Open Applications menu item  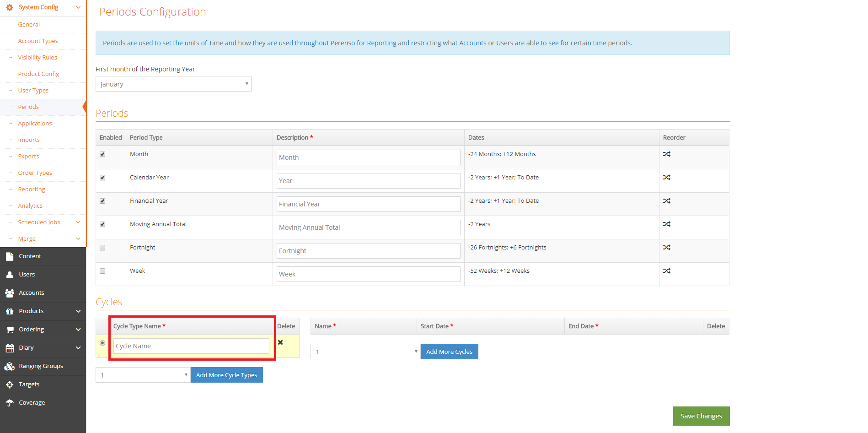point(35,124)
